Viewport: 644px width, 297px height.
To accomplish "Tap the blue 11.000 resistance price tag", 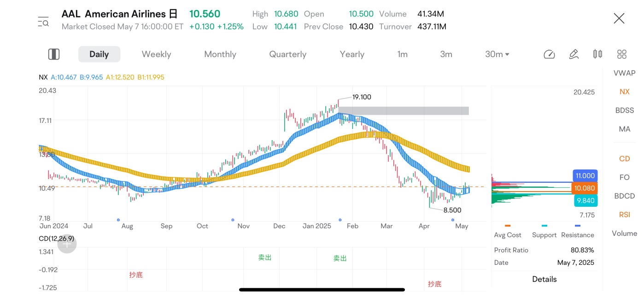I will tap(585, 176).
